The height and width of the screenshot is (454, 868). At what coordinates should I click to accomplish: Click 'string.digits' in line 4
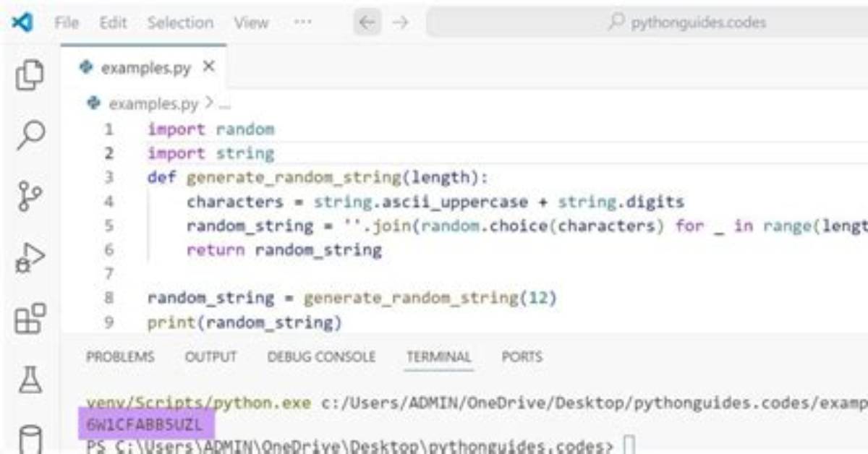621,202
